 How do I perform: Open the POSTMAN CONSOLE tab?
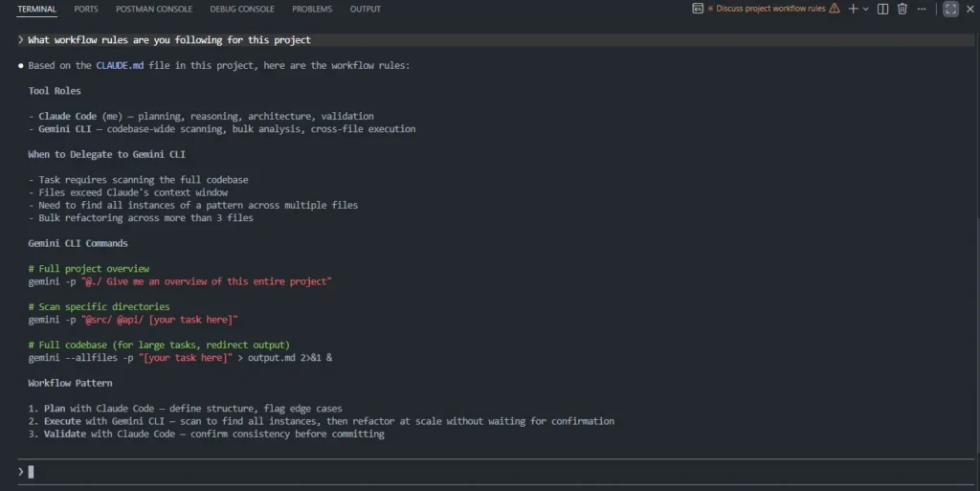pyautogui.click(x=154, y=9)
